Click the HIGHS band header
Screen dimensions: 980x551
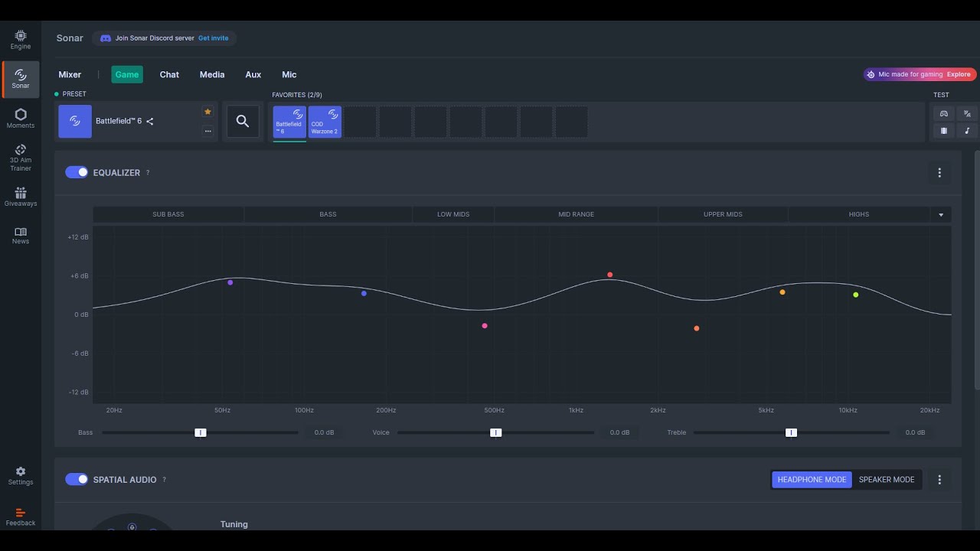[859, 214]
